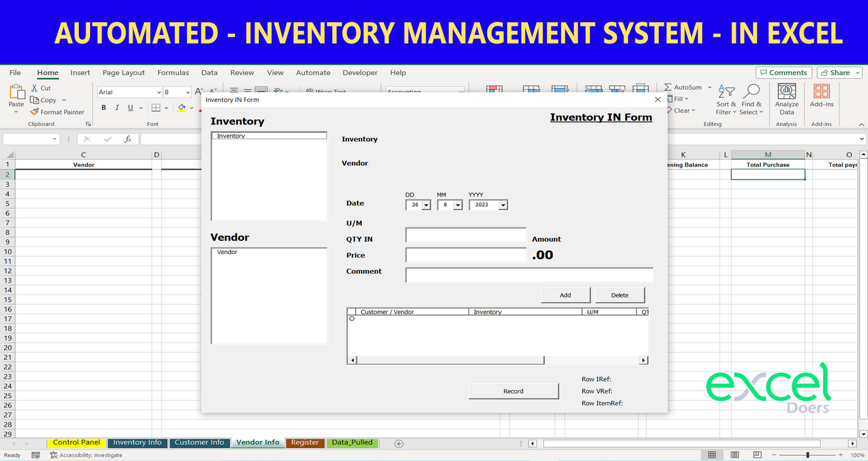Click the Cut scissors icon

coord(35,88)
